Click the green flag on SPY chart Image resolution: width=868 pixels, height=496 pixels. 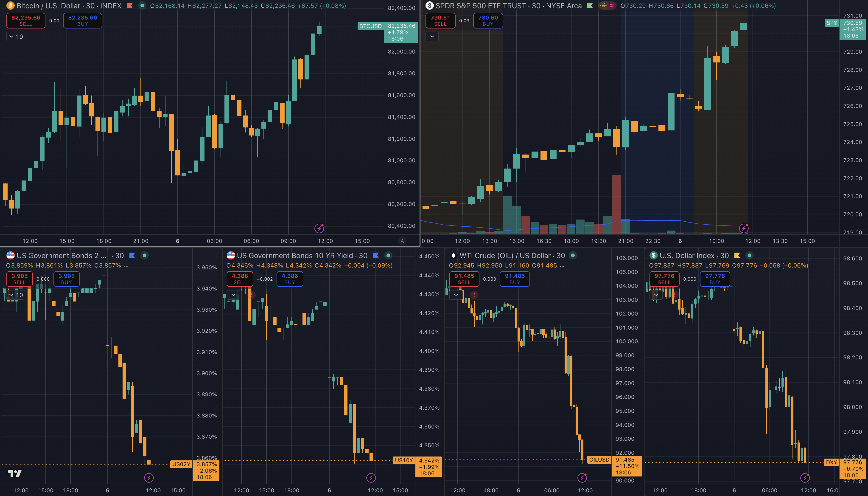(x=590, y=6)
